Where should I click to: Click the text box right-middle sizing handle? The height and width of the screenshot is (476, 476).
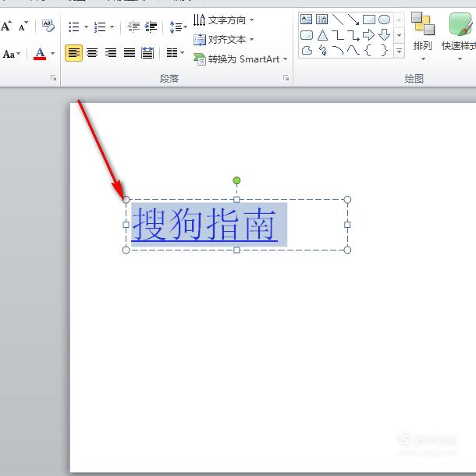(x=347, y=225)
